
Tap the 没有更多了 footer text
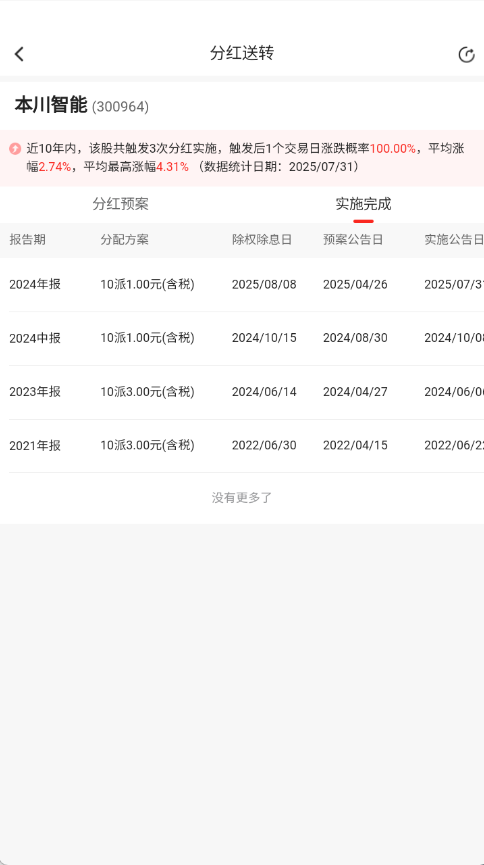(242, 498)
